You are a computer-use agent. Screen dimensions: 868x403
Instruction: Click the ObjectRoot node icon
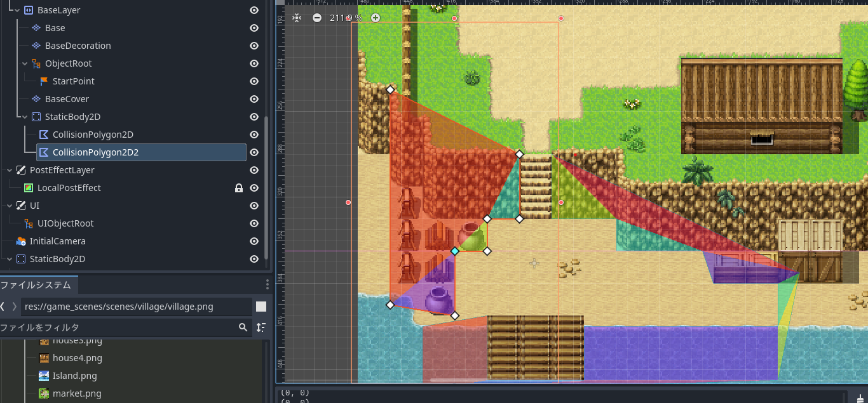click(36, 63)
